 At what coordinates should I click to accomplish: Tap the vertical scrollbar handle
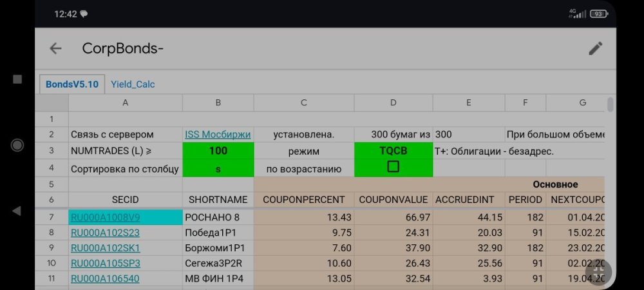pyautogui.click(x=611, y=104)
